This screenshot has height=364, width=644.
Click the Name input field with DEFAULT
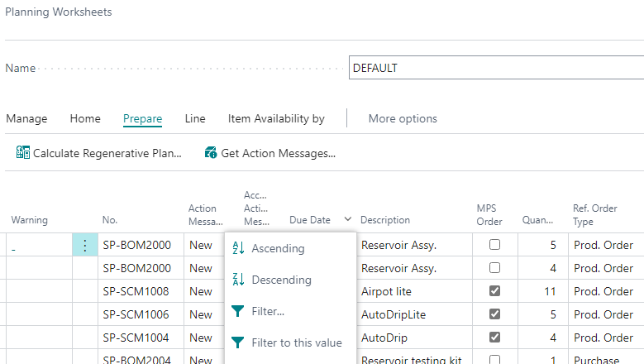click(496, 68)
